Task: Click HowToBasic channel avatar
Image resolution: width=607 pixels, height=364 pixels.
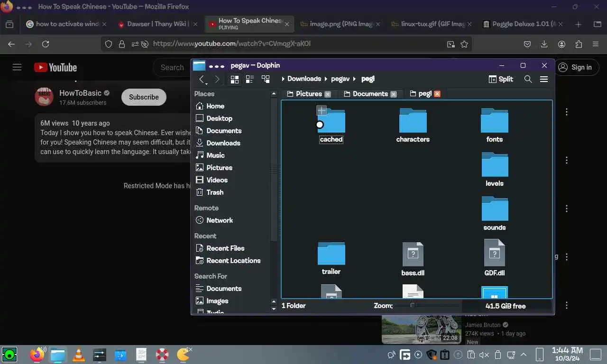Action: click(x=44, y=96)
